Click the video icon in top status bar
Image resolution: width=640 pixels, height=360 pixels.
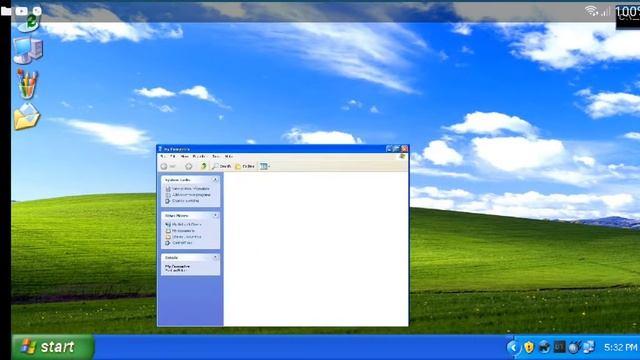click(21, 11)
